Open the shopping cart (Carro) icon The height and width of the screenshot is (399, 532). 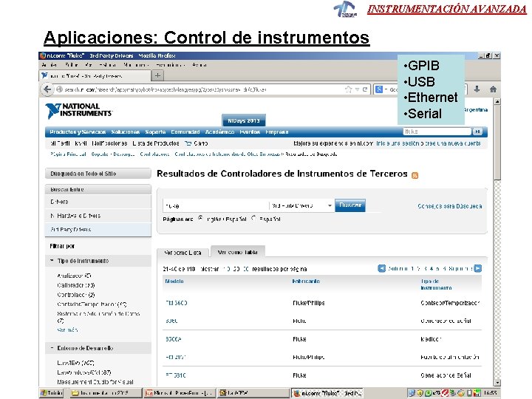tap(188, 143)
